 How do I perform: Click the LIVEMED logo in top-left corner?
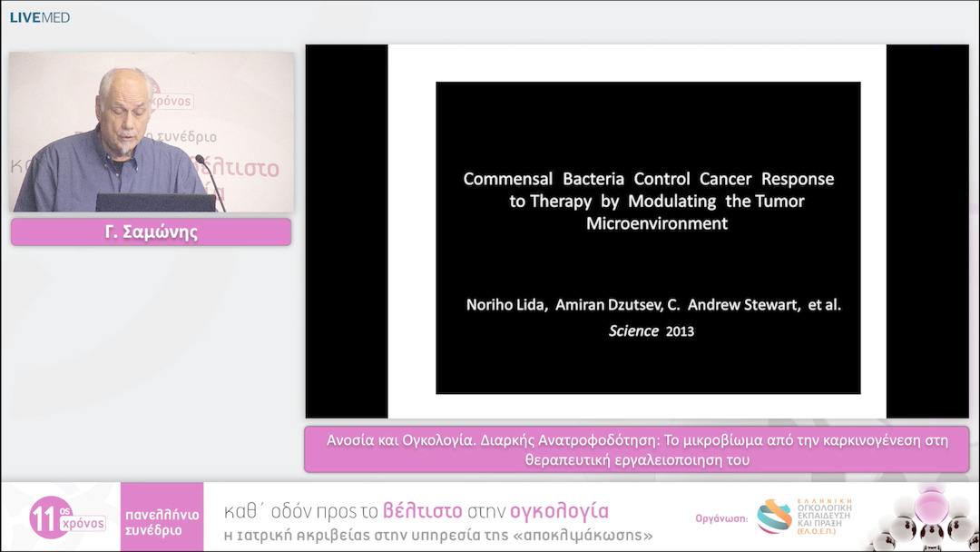(x=39, y=17)
